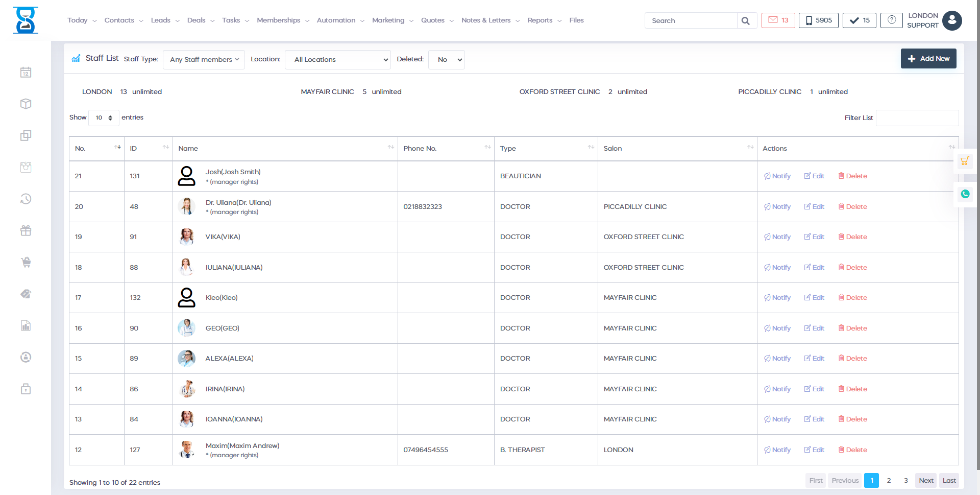Image resolution: width=980 pixels, height=495 pixels.
Task: Click the bar chart report sidebar icon
Action: pos(26,325)
